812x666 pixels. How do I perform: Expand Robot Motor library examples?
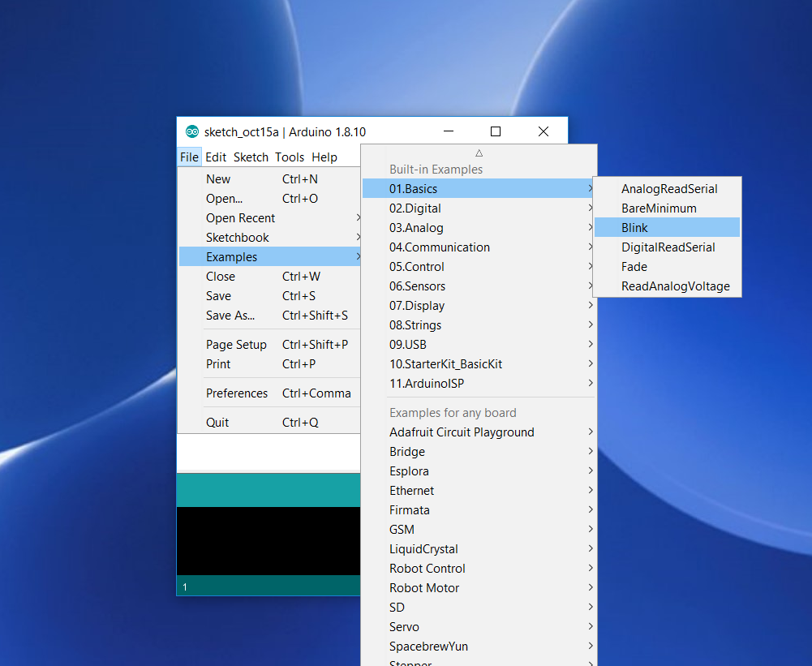479,588
